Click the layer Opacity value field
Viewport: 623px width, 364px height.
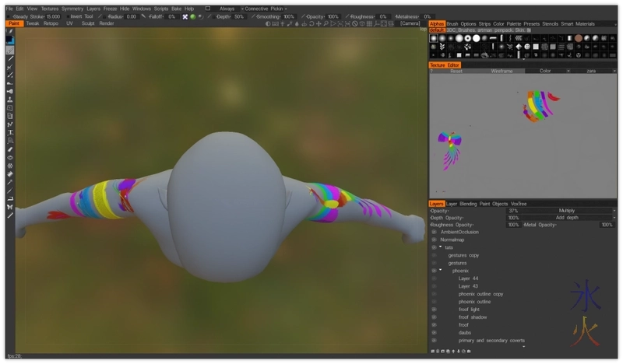513,211
